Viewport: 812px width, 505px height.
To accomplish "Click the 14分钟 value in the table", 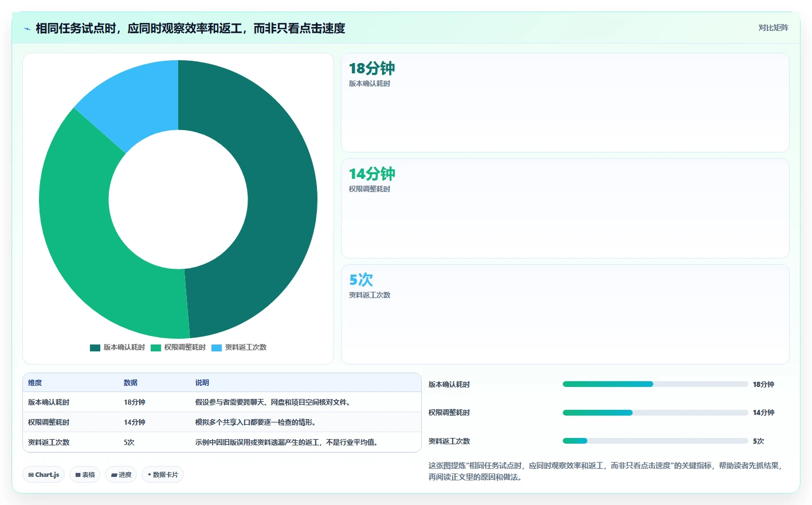I will (135, 422).
